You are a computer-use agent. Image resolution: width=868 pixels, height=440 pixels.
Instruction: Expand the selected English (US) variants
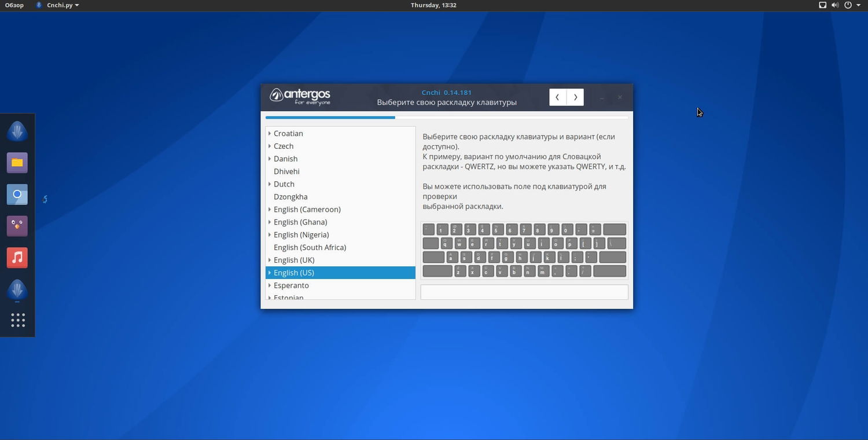click(x=270, y=273)
